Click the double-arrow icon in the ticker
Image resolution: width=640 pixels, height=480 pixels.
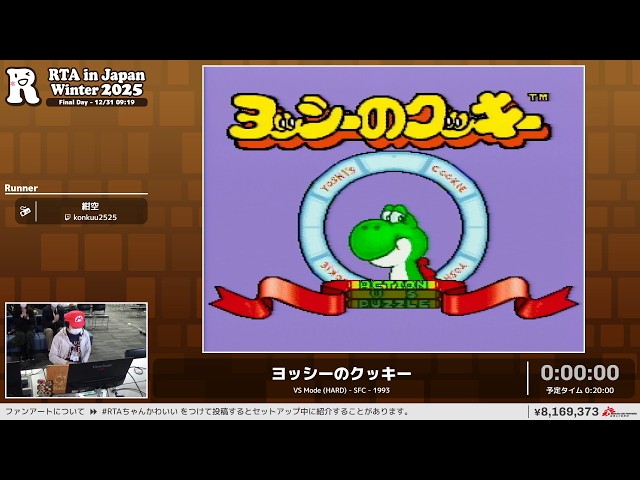(93, 411)
